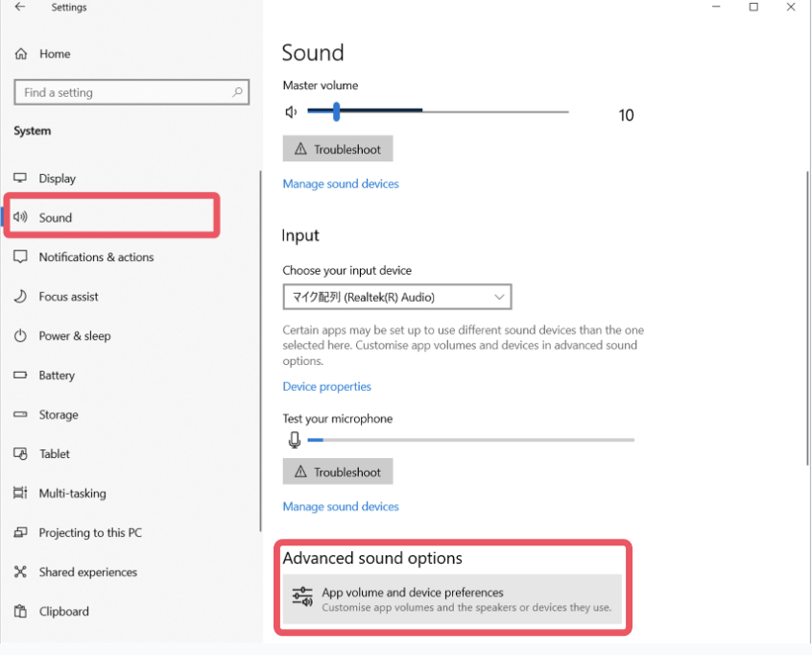
Task: Click the Clipboard icon in the sidebar
Action: pos(20,612)
